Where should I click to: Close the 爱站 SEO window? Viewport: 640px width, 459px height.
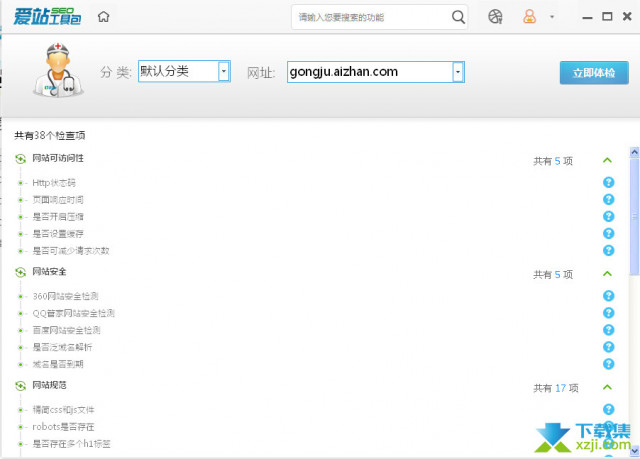pyautogui.click(x=627, y=16)
